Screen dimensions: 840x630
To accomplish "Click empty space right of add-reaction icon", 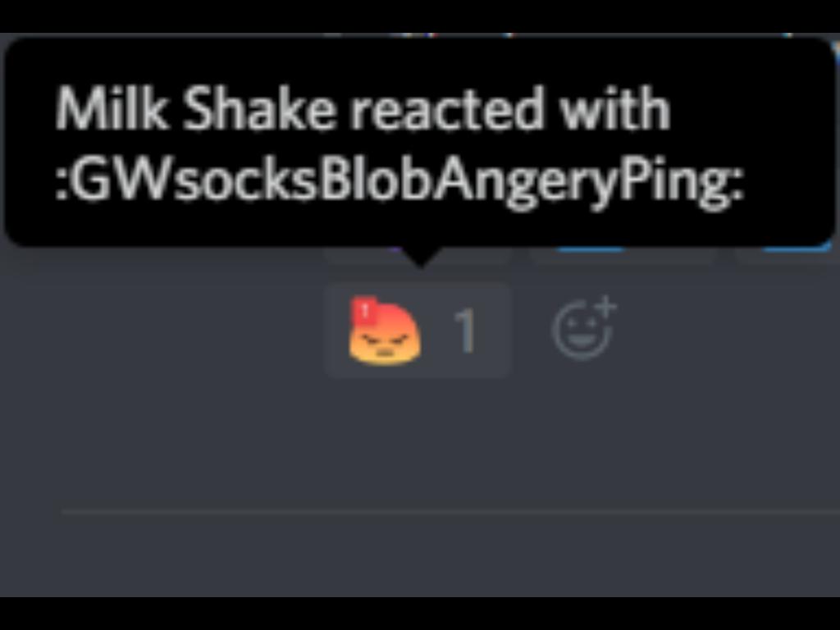I will tap(728, 331).
